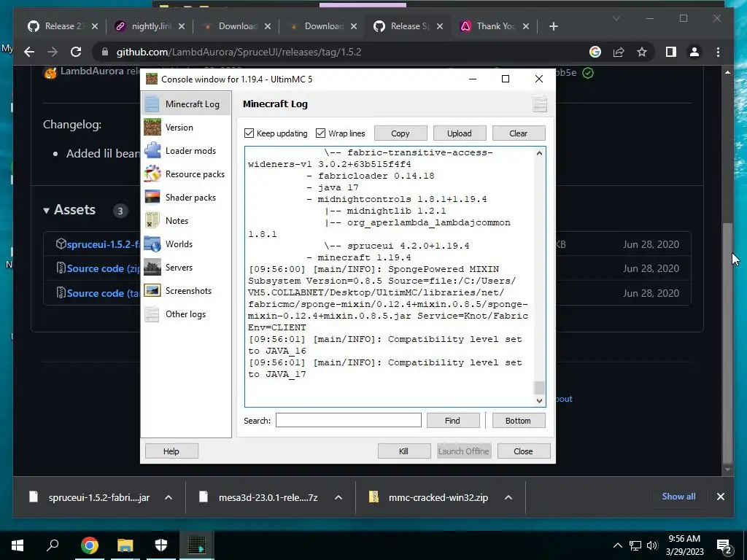Image resolution: width=747 pixels, height=560 pixels.
Task: Click the Find button
Action: pyautogui.click(x=452, y=421)
